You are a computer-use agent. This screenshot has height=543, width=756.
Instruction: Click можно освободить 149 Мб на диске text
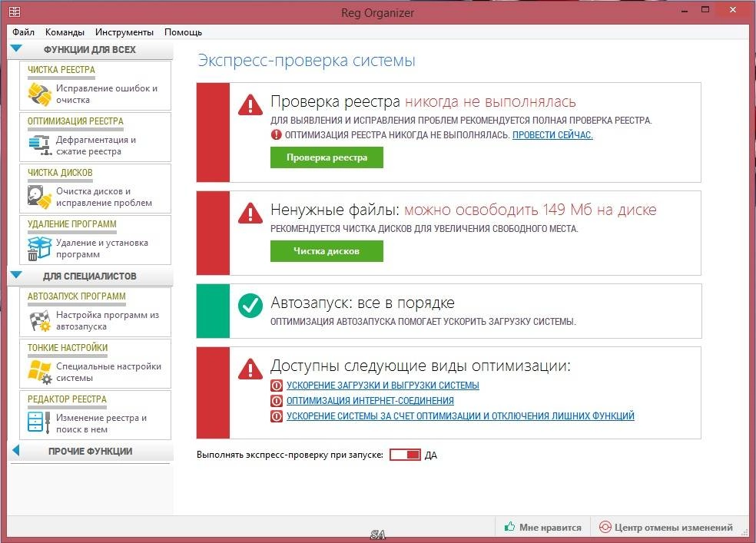click(x=530, y=210)
